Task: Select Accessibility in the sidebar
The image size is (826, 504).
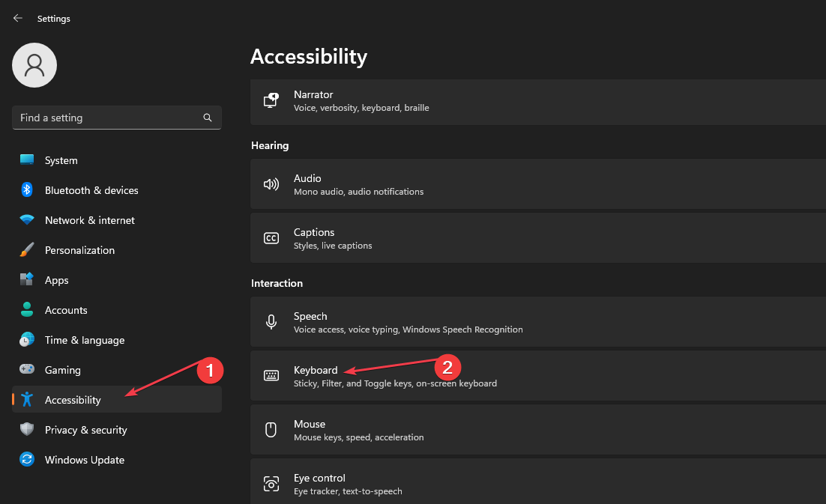Action: click(x=117, y=399)
